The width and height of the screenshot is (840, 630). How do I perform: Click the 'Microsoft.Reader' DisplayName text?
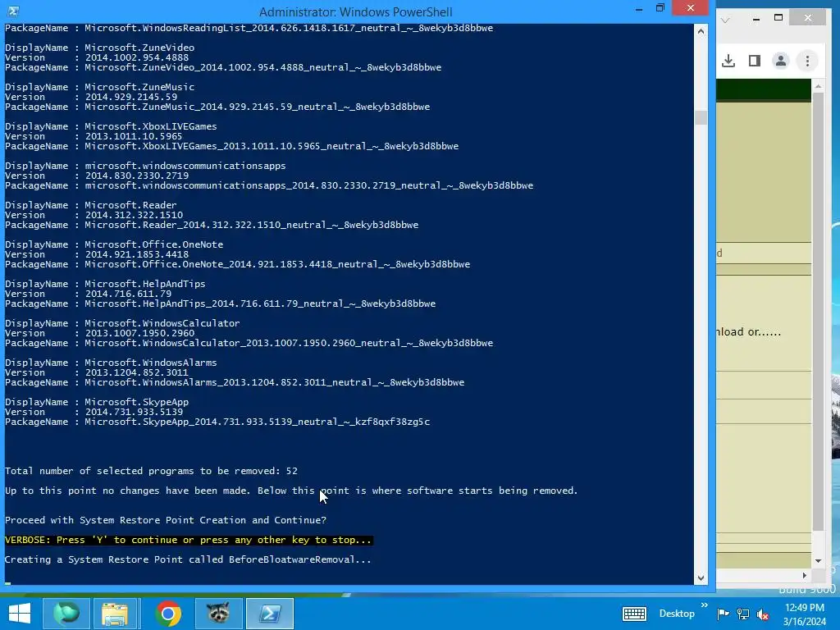(x=130, y=205)
